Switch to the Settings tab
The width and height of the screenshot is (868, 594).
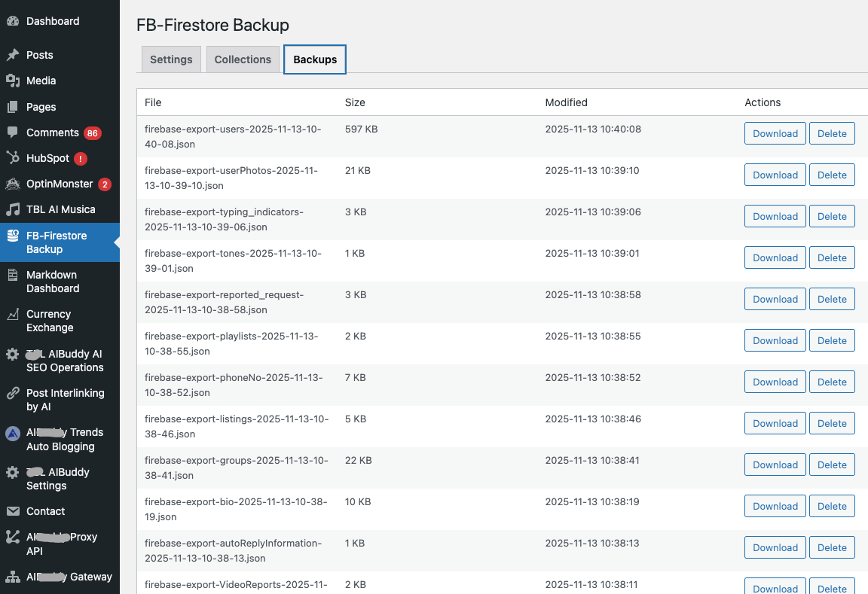(171, 59)
